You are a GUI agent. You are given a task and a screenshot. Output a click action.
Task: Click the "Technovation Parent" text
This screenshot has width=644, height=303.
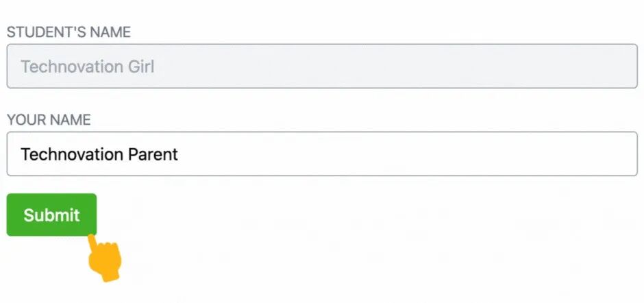(x=99, y=154)
